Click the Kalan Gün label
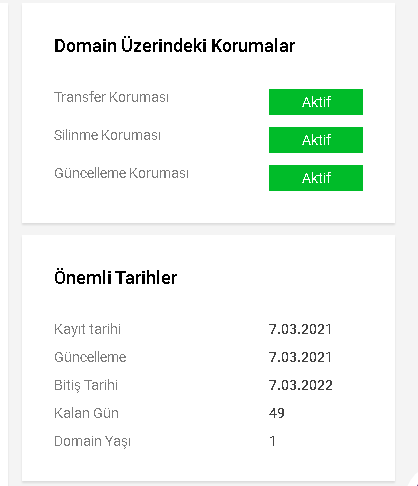 [x=86, y=413]
